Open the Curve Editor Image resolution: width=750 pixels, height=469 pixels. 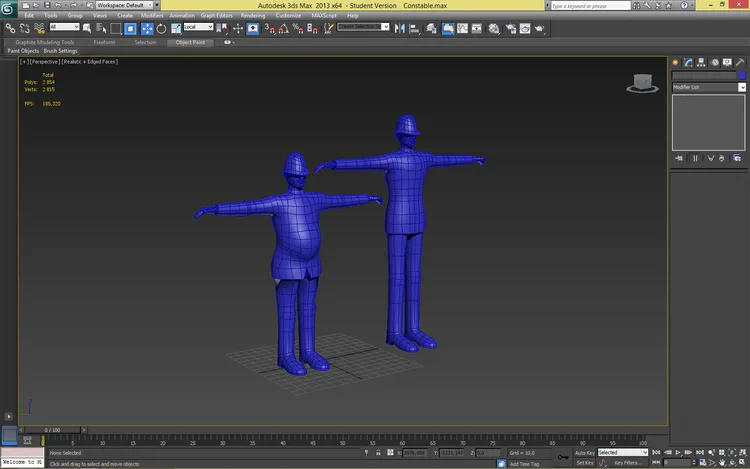coord(462,29)
